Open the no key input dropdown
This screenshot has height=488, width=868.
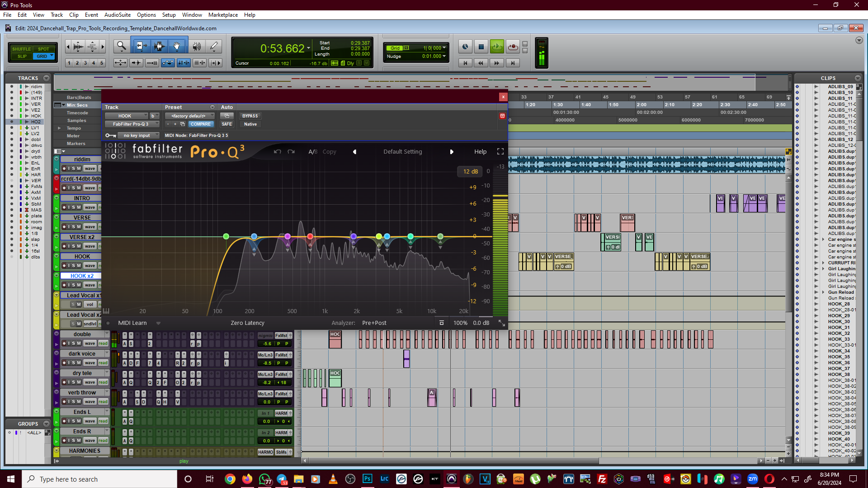138,136
